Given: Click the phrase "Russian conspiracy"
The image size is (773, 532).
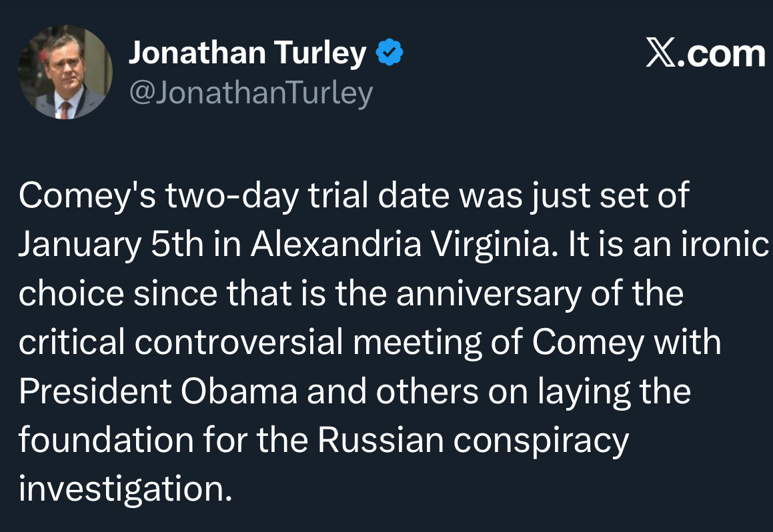Looking at the screenshot, I should [473, 440].
